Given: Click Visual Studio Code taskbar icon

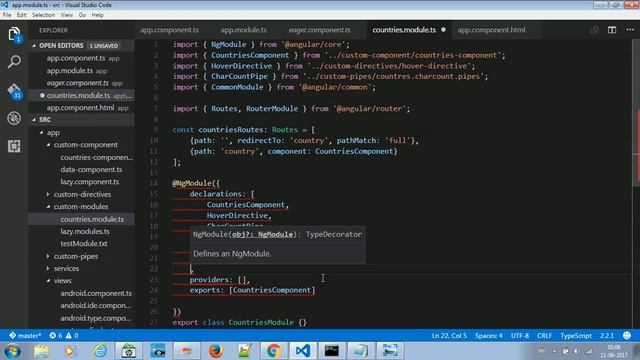Looking at the screenshot, I should 303,351.
